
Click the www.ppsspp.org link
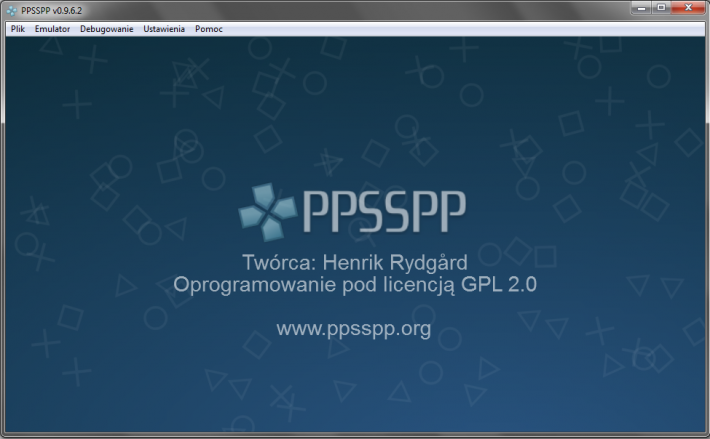[x=354, y=329]
